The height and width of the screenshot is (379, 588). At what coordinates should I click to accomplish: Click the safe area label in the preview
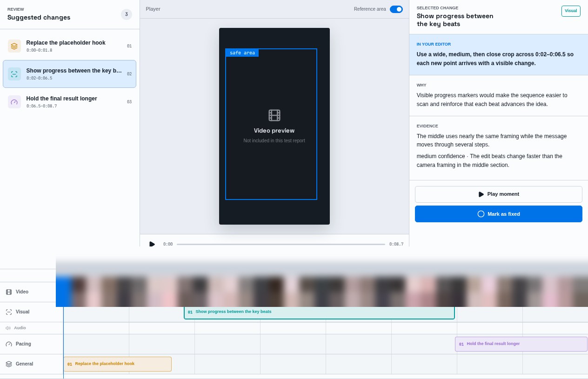[x=242, y=53]
